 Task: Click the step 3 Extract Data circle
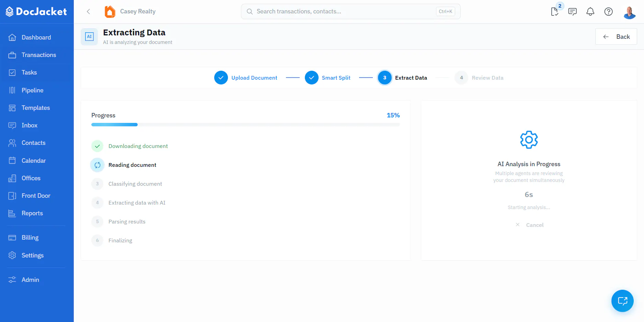385,78
